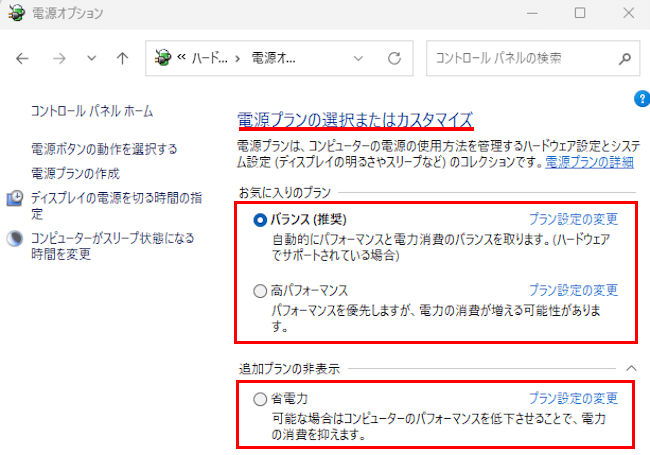Select the 省電力 power plan

[261, 398]
